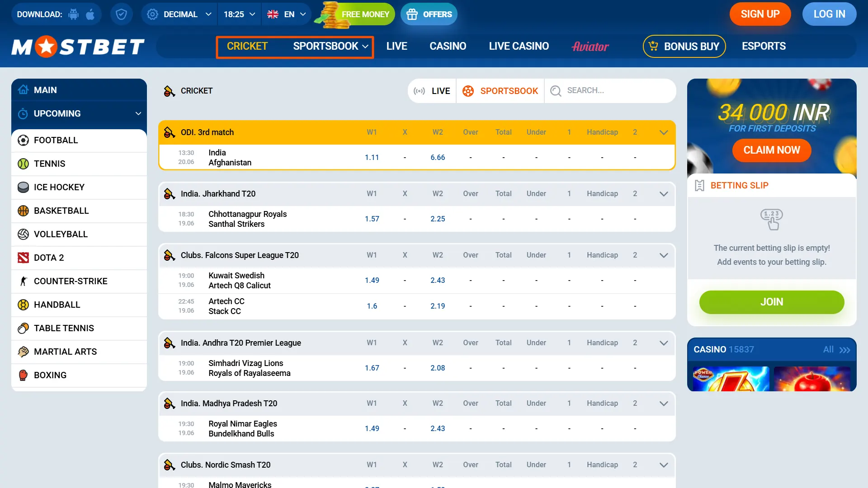
Task: Collapse the India. Jharkhand T20 section
Action: [664, 194]
